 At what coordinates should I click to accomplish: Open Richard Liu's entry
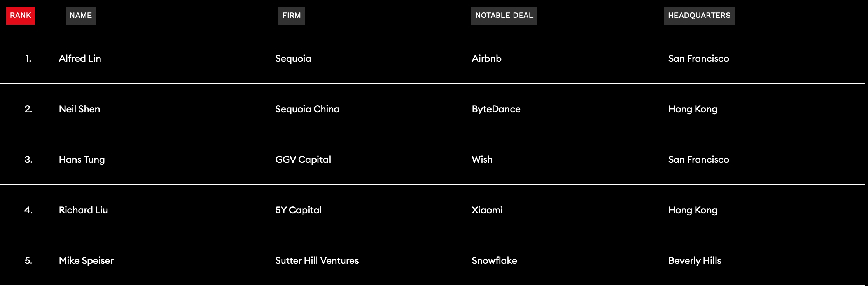point(83,210)
